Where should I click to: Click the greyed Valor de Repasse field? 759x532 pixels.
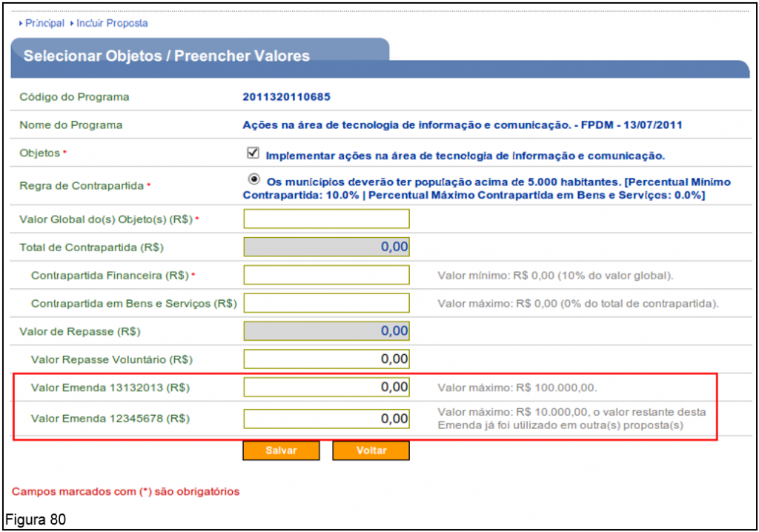[x=326, y=331]
